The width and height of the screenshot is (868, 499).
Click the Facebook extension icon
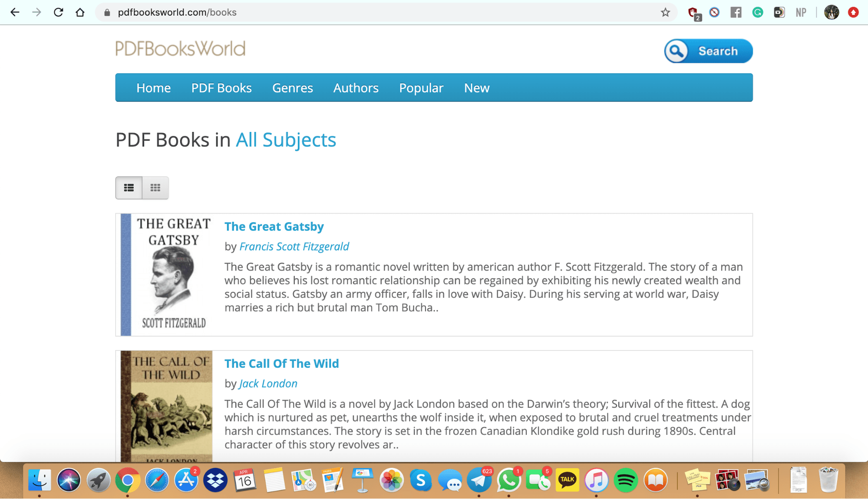[736, 12]
